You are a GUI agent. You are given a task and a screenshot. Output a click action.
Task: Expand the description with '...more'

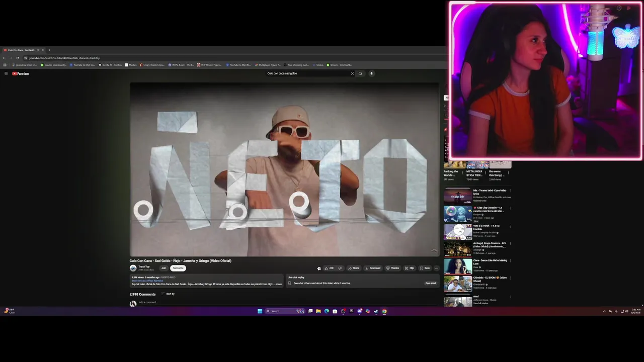click(278, 284)
